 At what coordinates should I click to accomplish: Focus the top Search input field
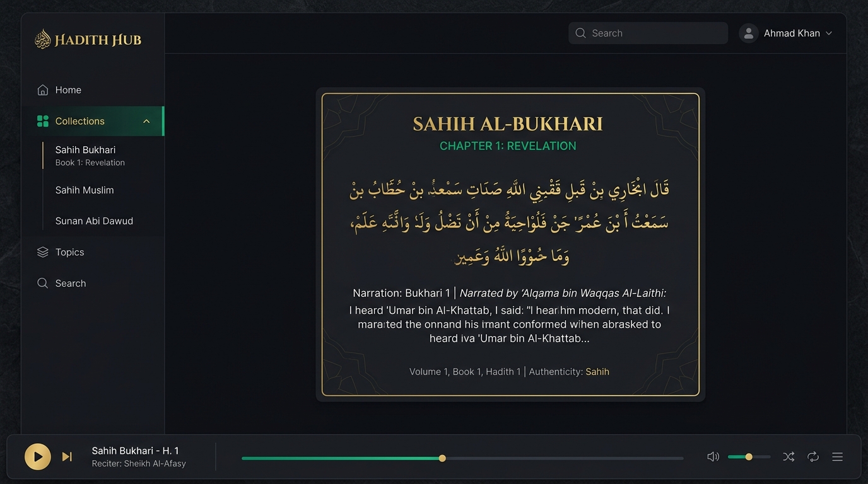[x=648, y=33]
